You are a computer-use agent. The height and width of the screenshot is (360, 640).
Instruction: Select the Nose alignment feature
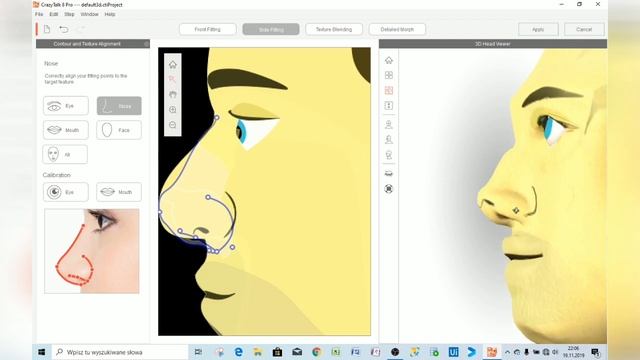[119, 106]
